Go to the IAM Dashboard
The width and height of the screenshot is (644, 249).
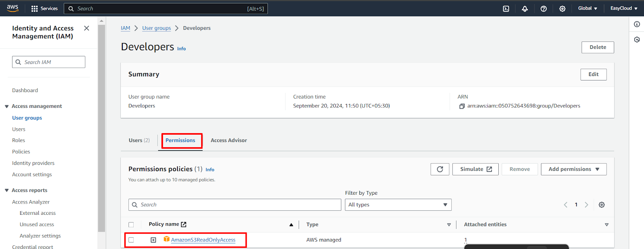pos(25,91)
